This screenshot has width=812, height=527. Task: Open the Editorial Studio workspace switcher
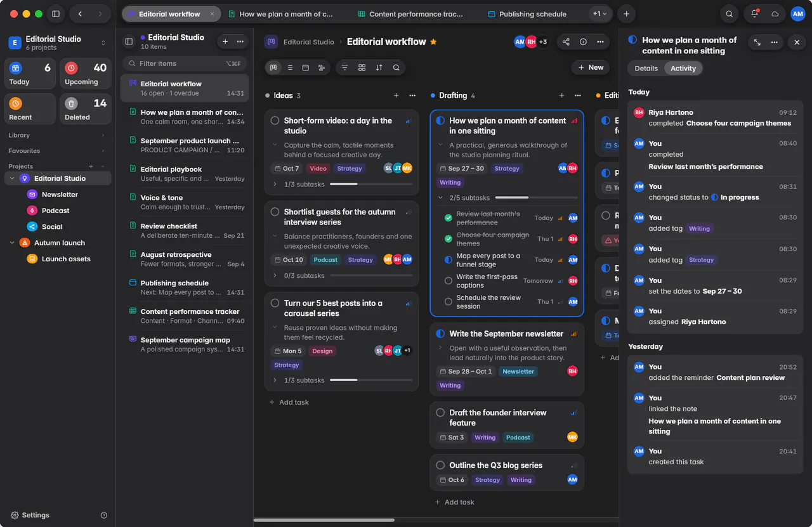click(58, 42)
